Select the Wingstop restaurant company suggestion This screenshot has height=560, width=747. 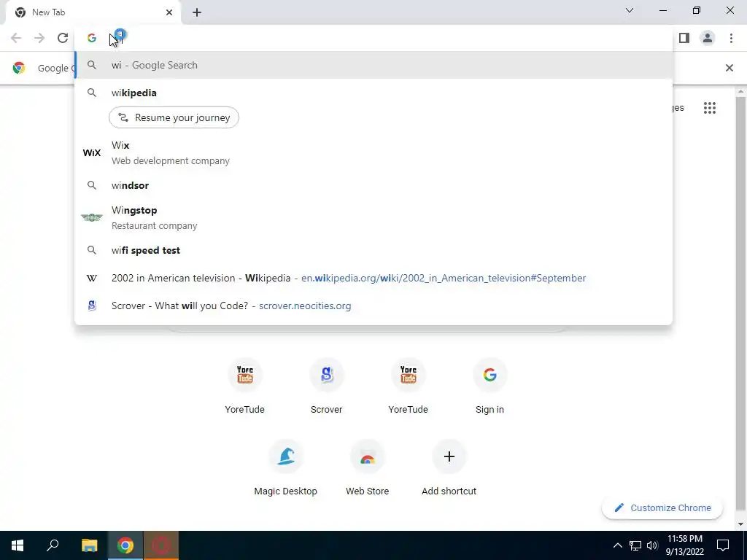pyautogui.click(x=373, y=217)
